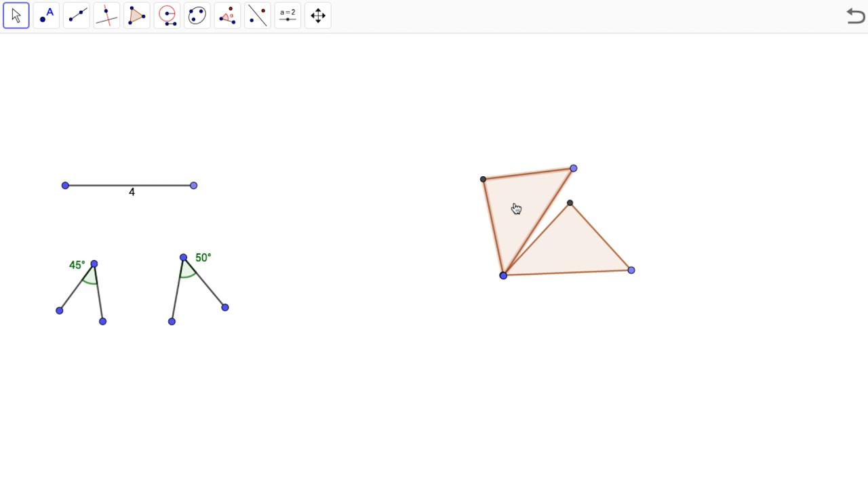Select the vertex point of the 50° angle
The width and height of the screenshot is (868, 488).
tap(183, 258)
